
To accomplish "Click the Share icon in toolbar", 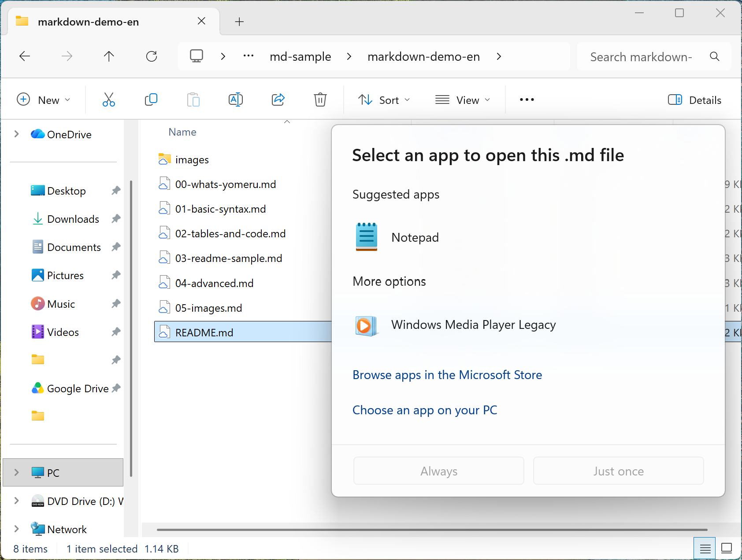I will click(278, 100).
